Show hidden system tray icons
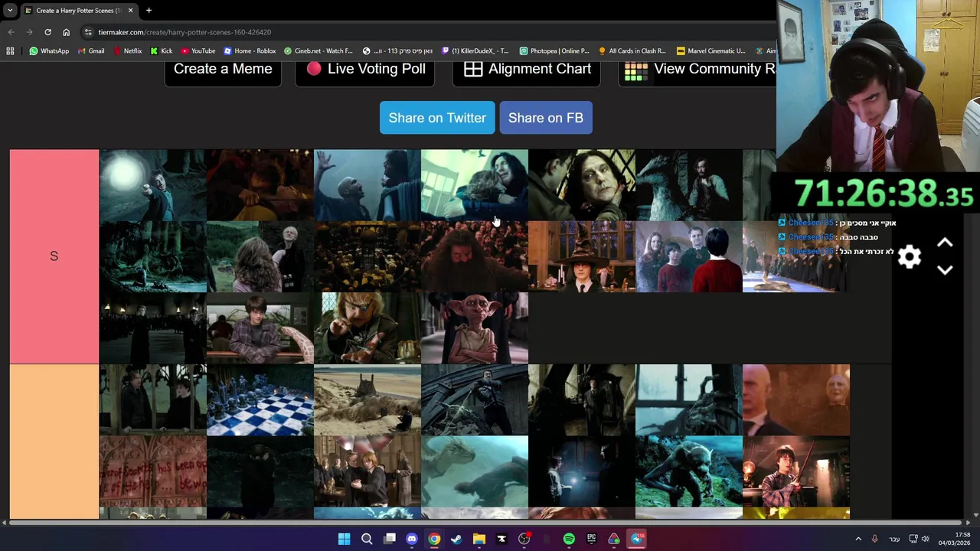 tap(858, 539)
